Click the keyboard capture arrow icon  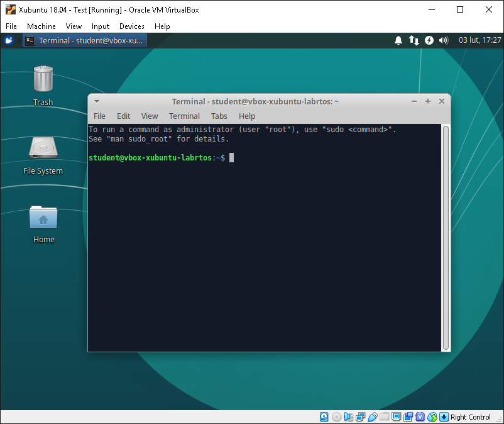point(444,417)
